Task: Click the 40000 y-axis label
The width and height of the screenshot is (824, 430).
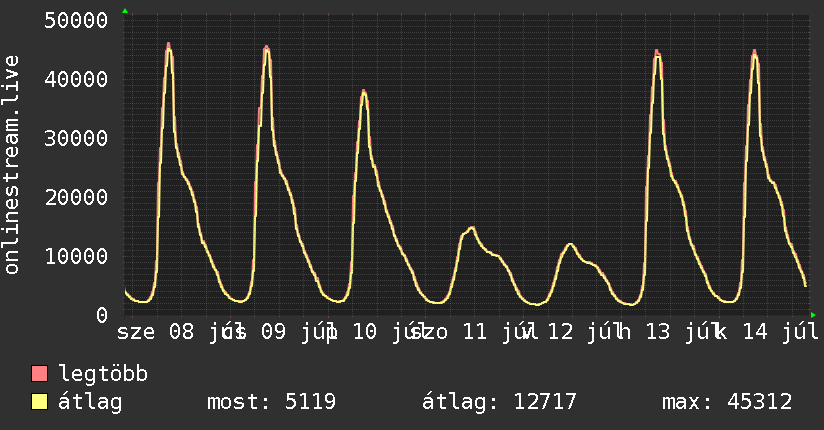Action: [76, 79]
